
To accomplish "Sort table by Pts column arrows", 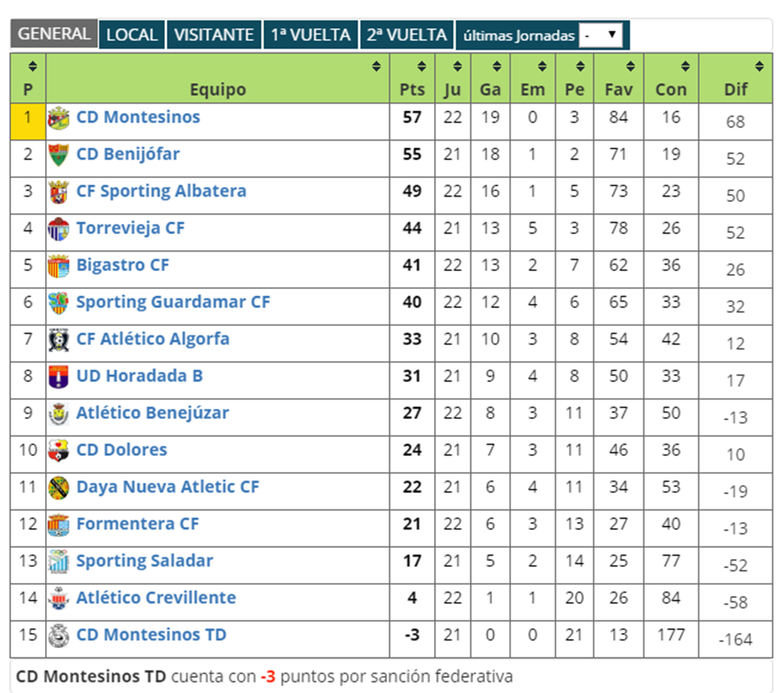I will pyautogui.click(x=421, y=66).
